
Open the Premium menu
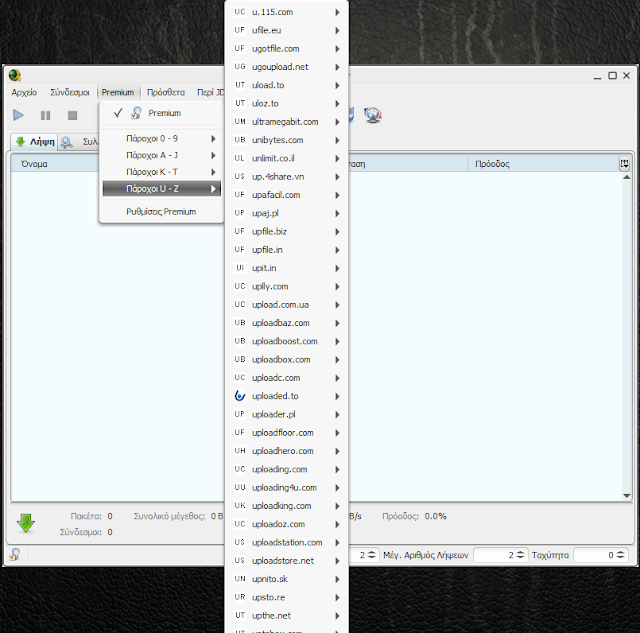pyautogui.click(x=118, y=92)
